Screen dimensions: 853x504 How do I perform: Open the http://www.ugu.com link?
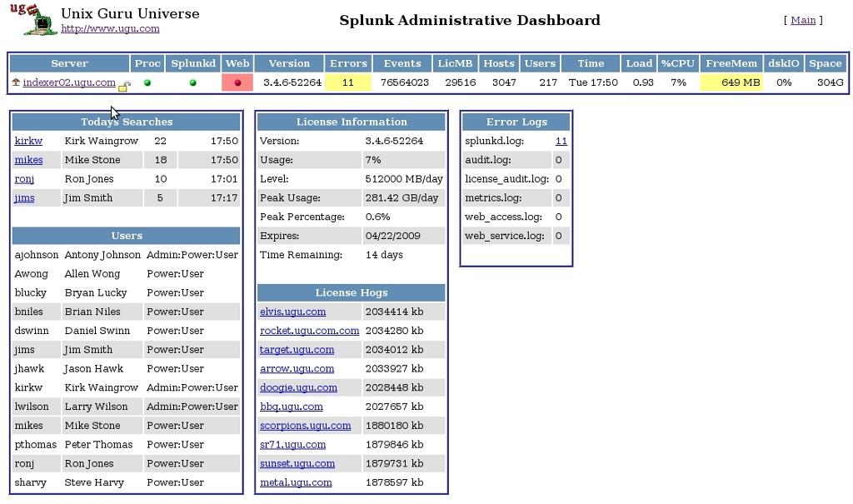pos(110,28)
